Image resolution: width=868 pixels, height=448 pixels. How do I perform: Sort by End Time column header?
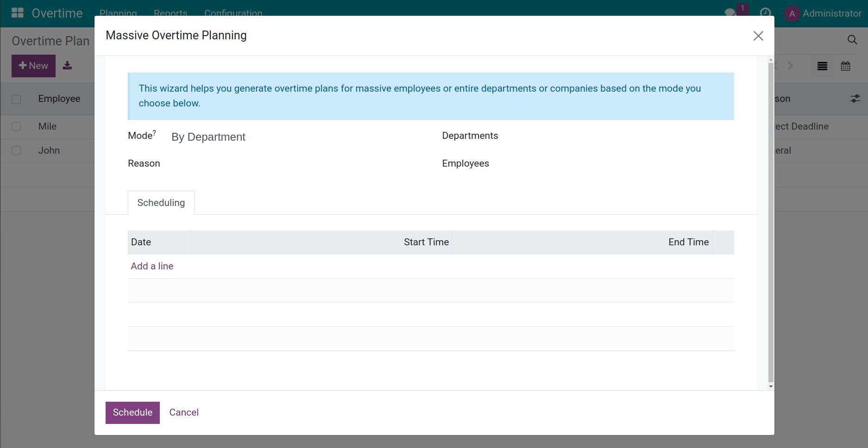582,242
